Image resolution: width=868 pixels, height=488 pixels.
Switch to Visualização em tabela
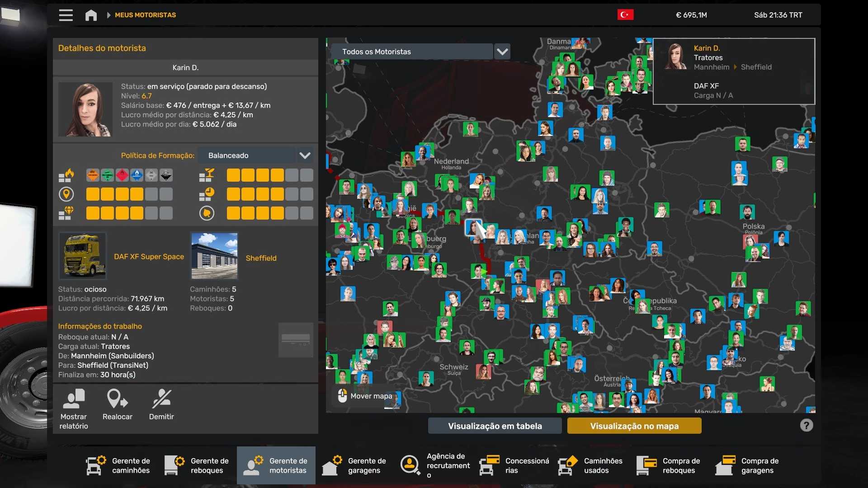pyautogui.click(x=495, y=426)
